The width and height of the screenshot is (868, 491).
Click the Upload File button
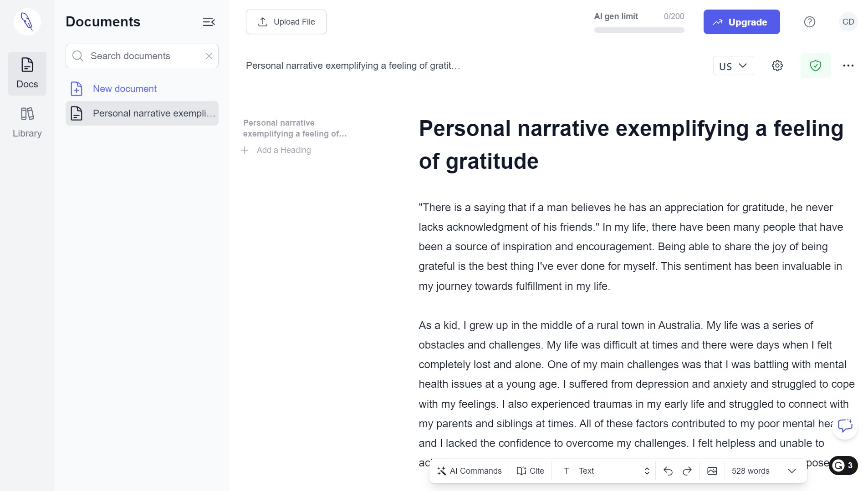286,22
